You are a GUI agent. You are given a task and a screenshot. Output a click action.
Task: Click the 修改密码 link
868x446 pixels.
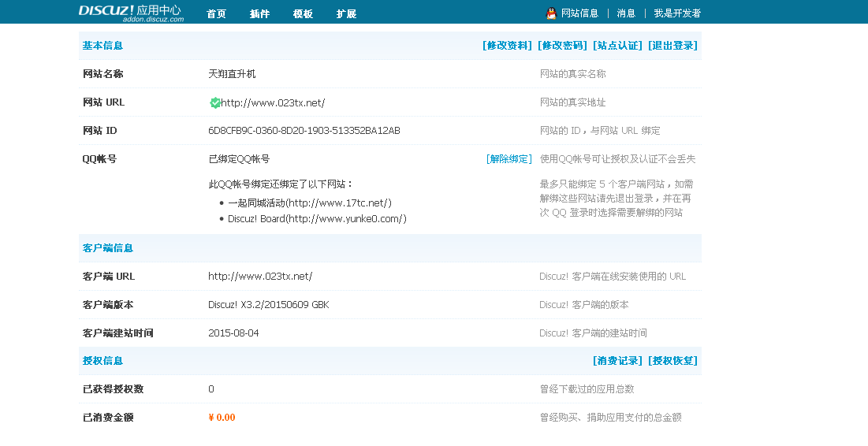(562, 46)
